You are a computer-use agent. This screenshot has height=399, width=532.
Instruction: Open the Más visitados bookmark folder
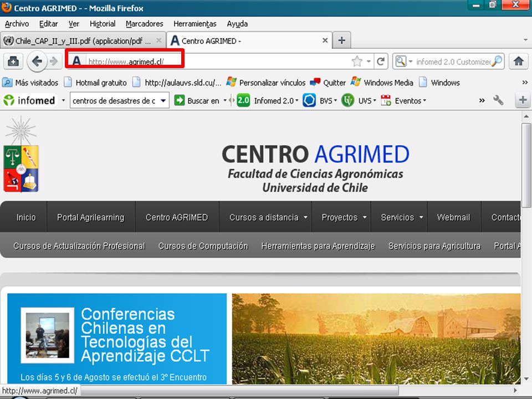point(30,83)
